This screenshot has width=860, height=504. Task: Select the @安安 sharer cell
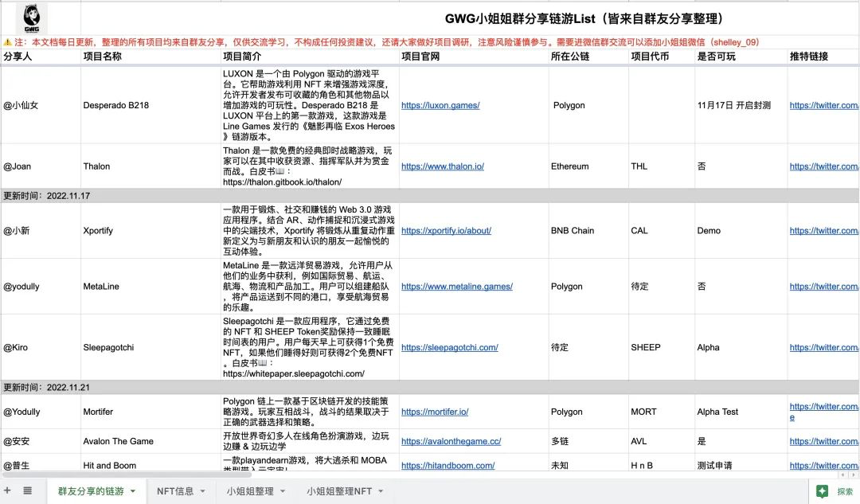coord(41,441)
